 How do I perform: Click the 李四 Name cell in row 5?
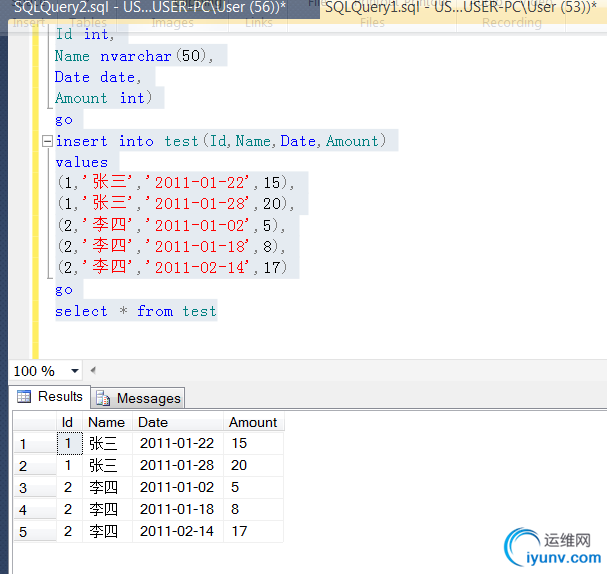[107, 531]
